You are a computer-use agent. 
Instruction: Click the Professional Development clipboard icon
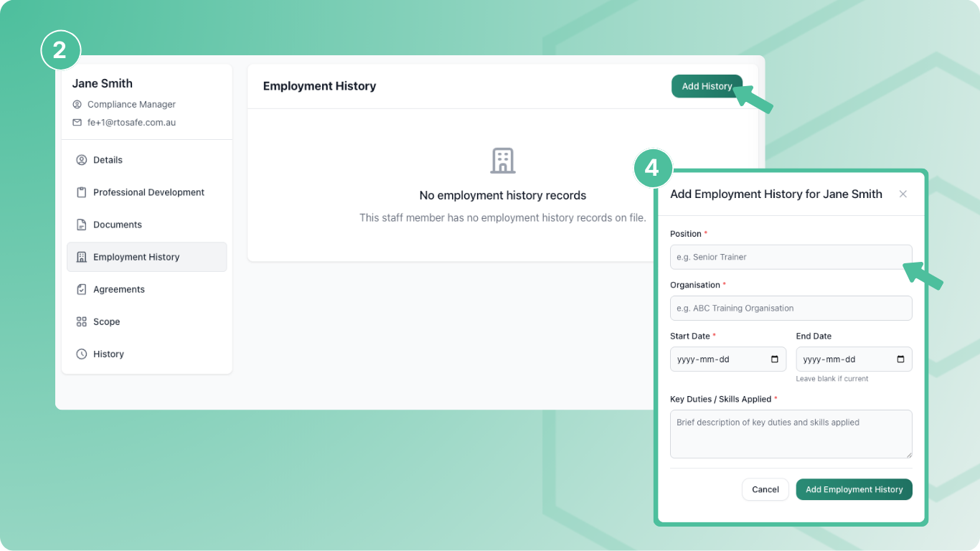81,192
